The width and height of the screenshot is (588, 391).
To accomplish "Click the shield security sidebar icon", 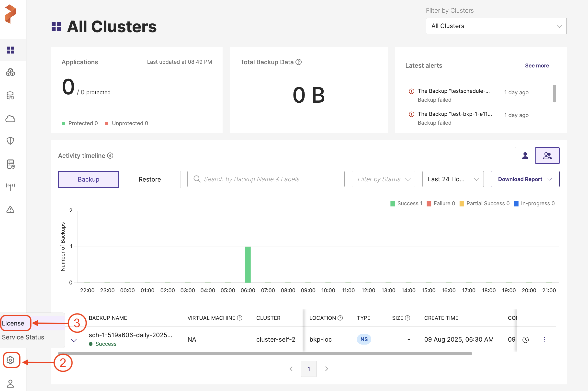I will point(10,141).
